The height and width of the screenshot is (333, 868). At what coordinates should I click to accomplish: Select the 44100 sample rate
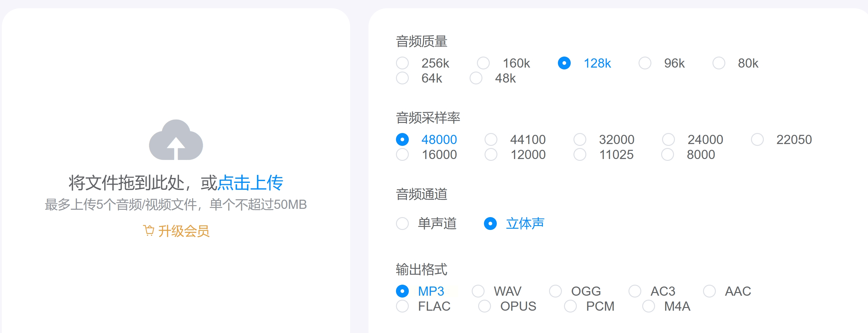pyautogui.click(x=491, y=139)
